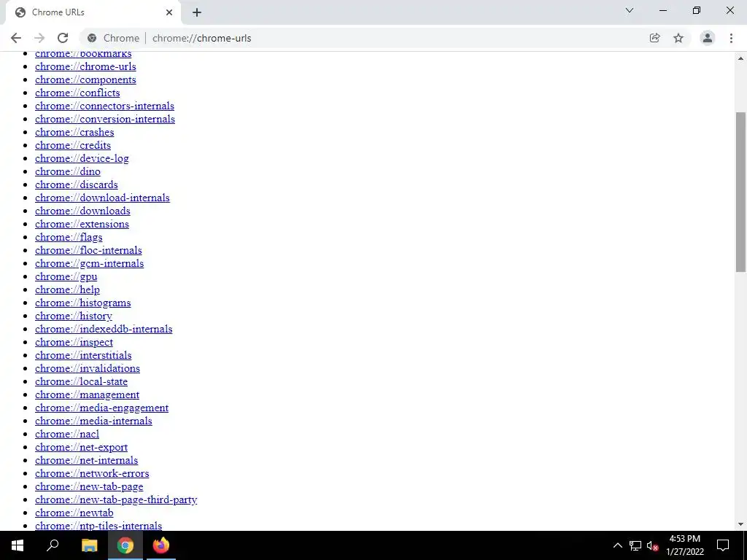Reload the Chrome URLs page
The width and height of the screenshot is (747, 560).
coord(63,38)
